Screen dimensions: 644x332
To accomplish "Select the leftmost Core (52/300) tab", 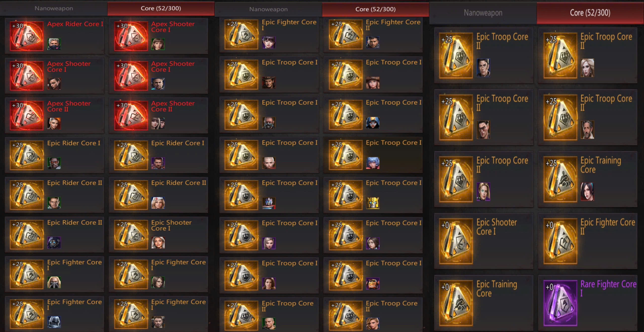I will pos(161,8).
